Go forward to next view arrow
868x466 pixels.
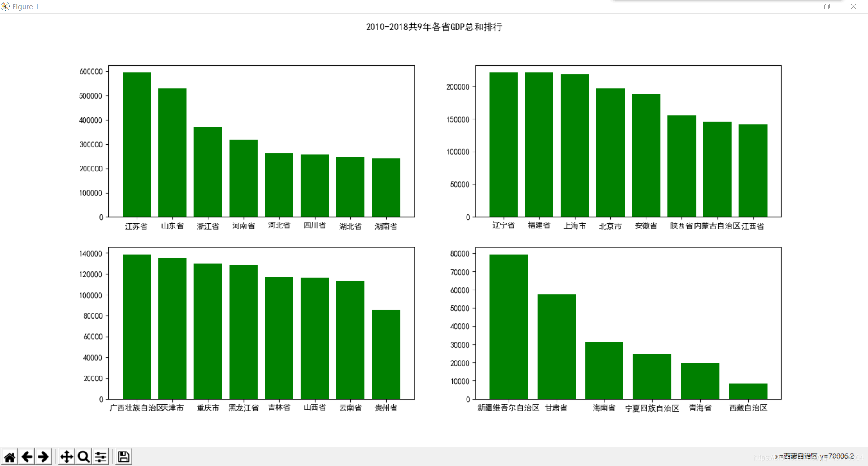pos(43,456)
